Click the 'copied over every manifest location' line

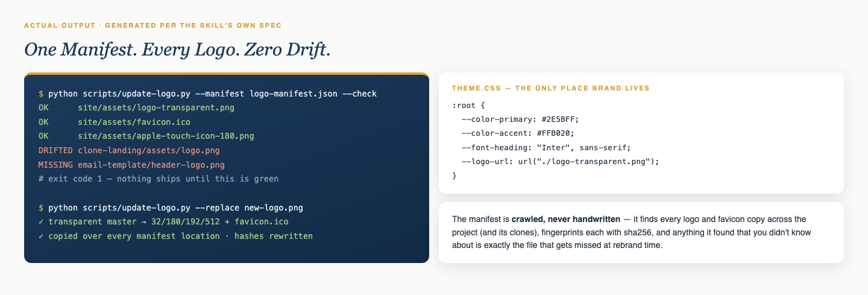click(175, 236)
